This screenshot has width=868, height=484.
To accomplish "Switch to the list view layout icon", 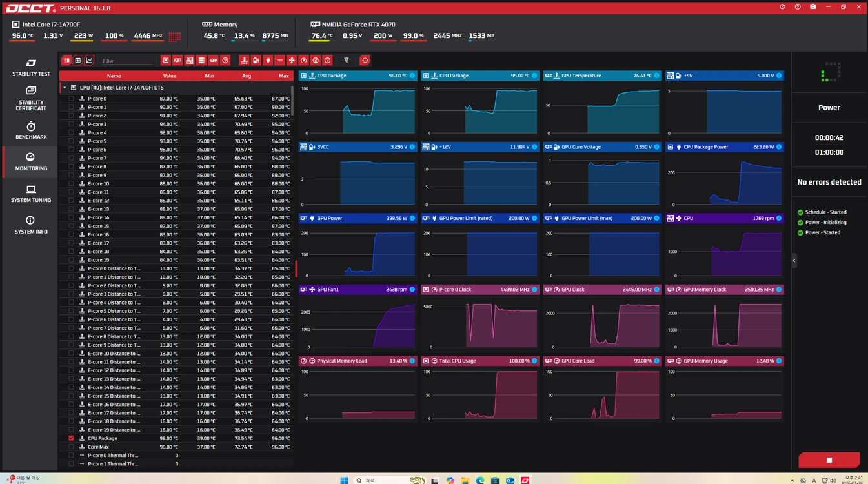I will pyautogui.click(x=66, y=61).
